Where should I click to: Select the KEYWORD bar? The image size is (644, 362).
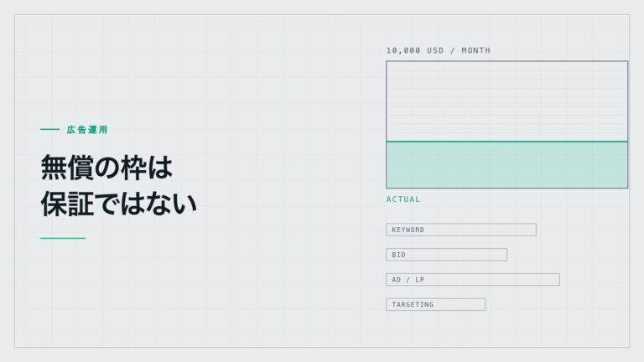coord(461,230)
